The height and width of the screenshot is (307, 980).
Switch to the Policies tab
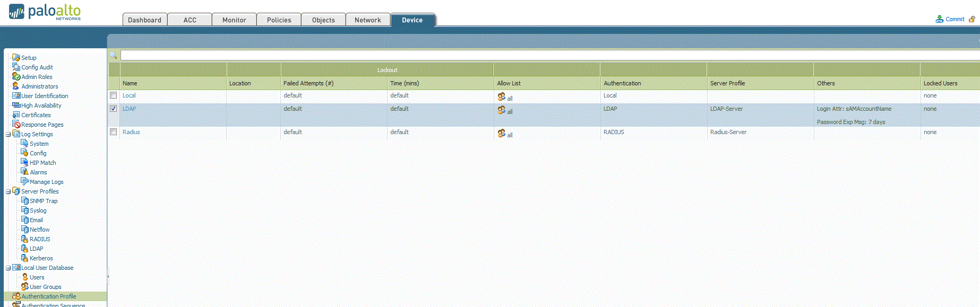279,20
